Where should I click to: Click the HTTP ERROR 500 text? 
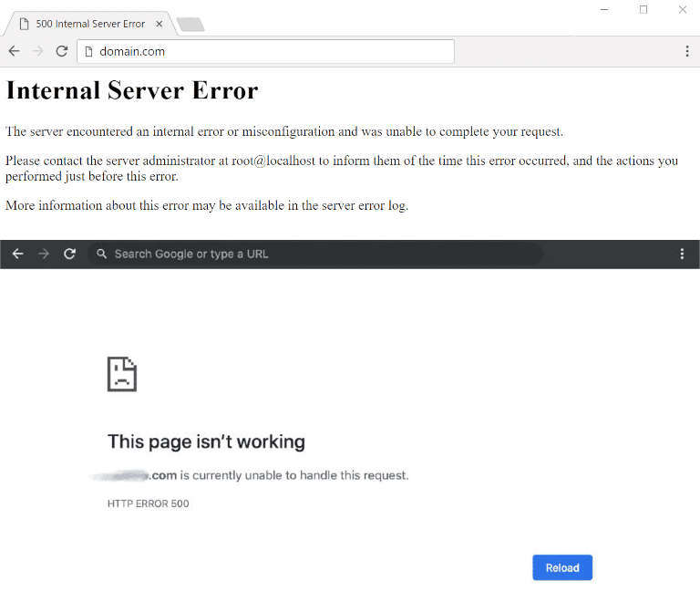point(148,504)
